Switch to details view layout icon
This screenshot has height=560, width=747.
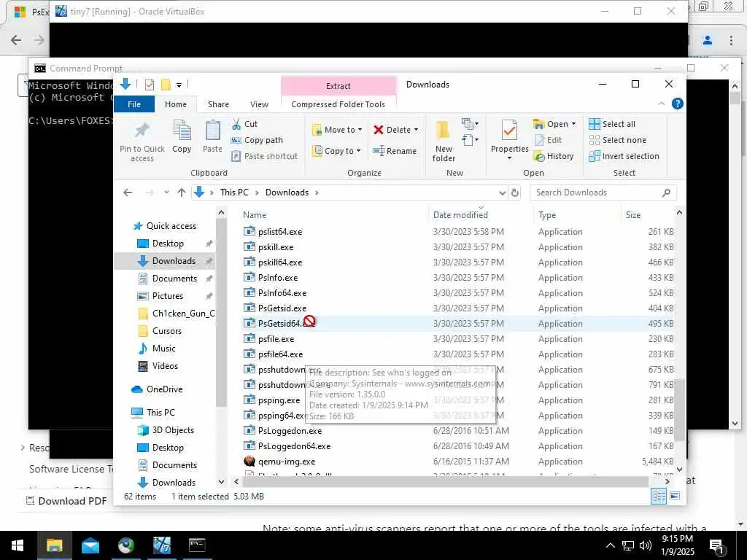point(659,496)
